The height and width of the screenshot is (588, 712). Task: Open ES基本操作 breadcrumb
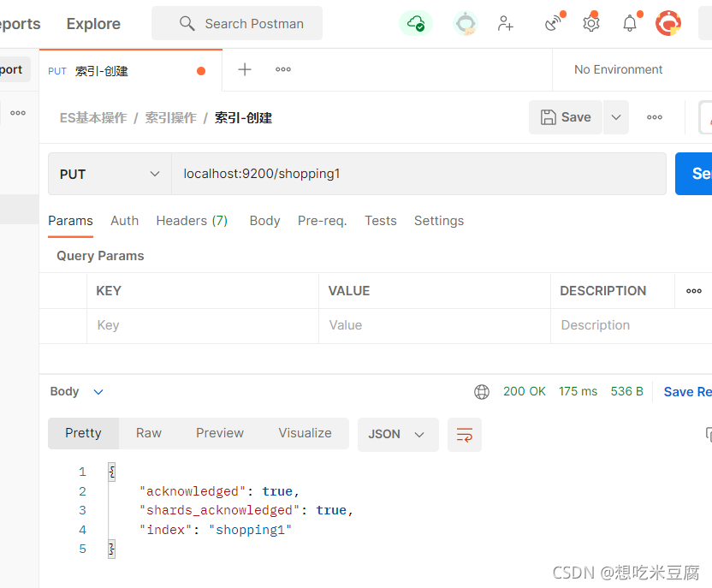pyautogui.click(x=93, y=117)
